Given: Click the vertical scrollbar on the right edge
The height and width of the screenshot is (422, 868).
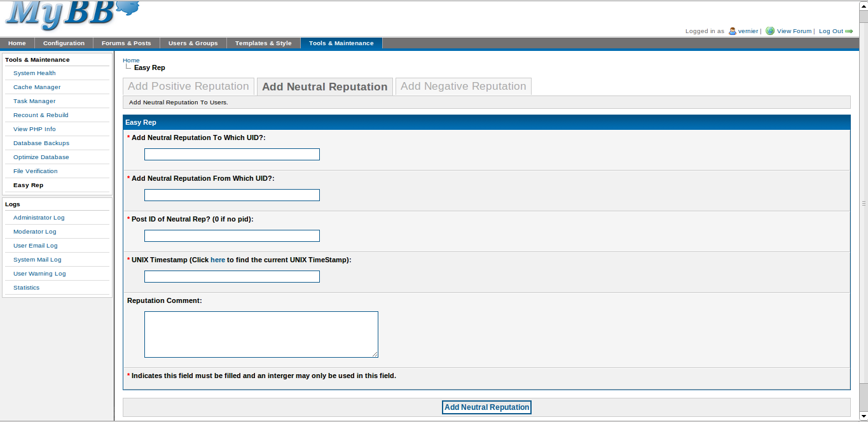Looking at the screenshot, I should coord(864,204).
